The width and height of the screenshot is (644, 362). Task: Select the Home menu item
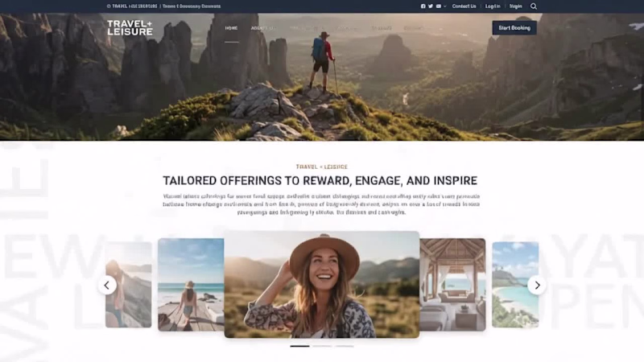231,28
